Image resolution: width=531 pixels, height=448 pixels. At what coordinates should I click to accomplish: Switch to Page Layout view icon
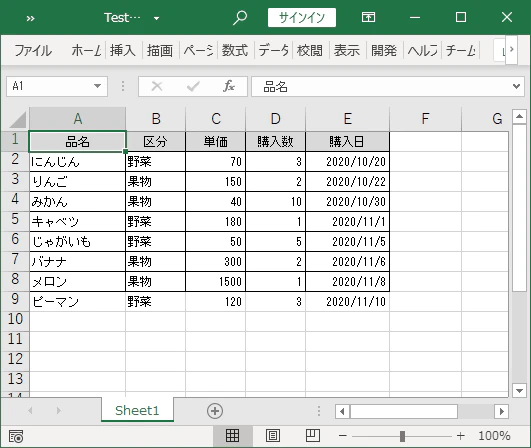(x=273, y=436)
